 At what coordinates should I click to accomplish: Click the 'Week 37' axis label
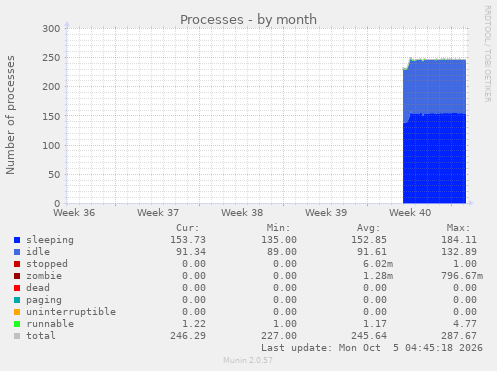158,213
